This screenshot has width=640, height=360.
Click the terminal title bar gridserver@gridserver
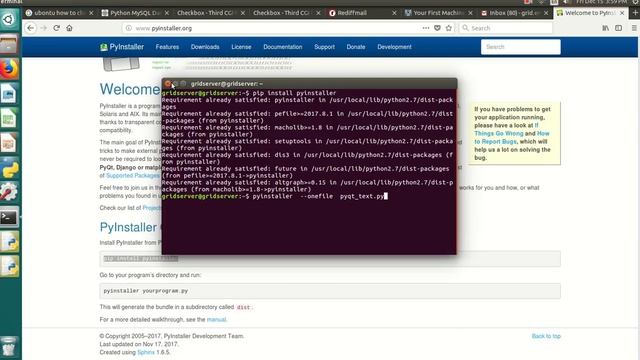click(x=309, y=84)
